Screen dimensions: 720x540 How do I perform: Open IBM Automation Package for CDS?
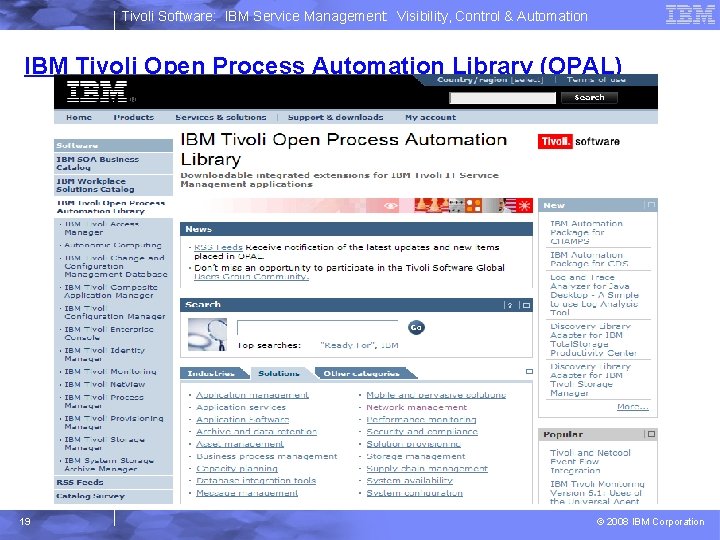point(589,259)
